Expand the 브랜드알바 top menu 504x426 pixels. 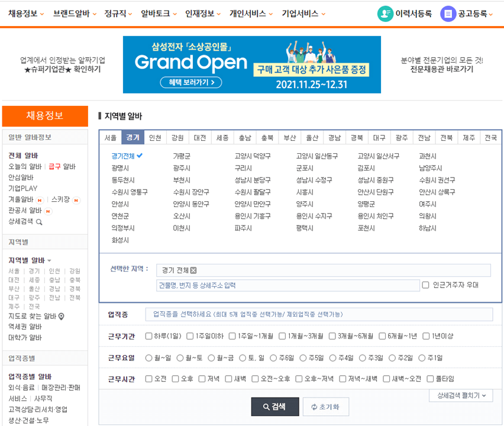click(75, 14)
